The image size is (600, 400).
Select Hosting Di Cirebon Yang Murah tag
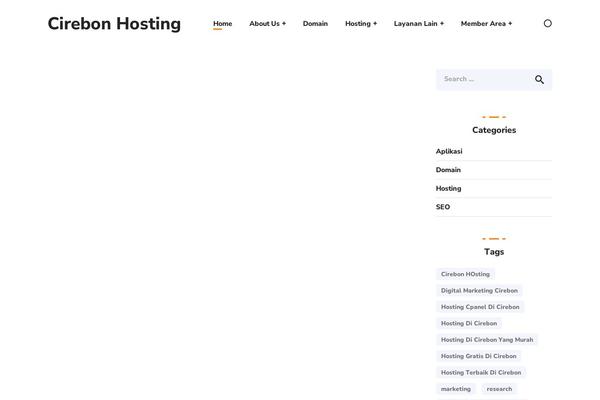[x=487, y=340]
